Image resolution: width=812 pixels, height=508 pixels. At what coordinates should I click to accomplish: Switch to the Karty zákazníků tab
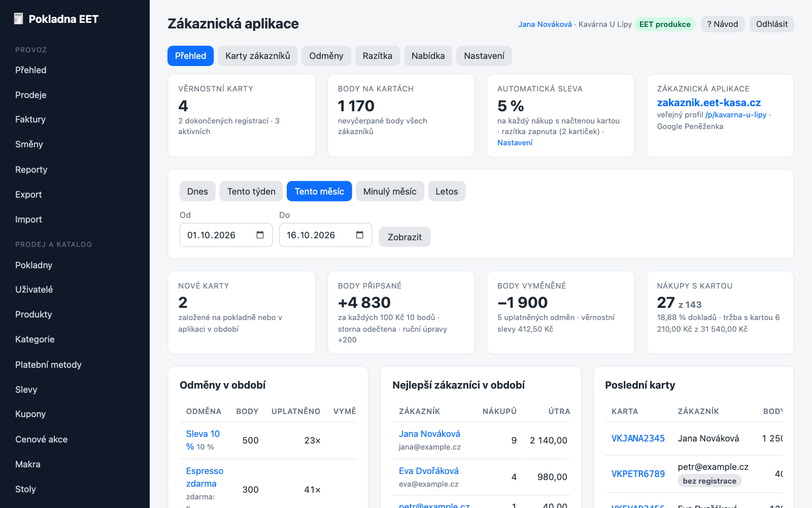click(258, 56)
